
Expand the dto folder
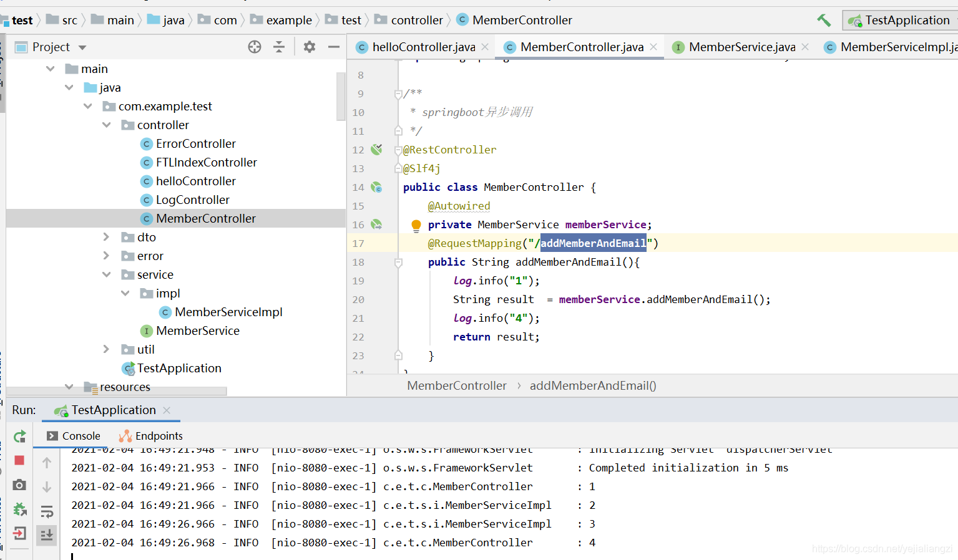tap(106, 237)
